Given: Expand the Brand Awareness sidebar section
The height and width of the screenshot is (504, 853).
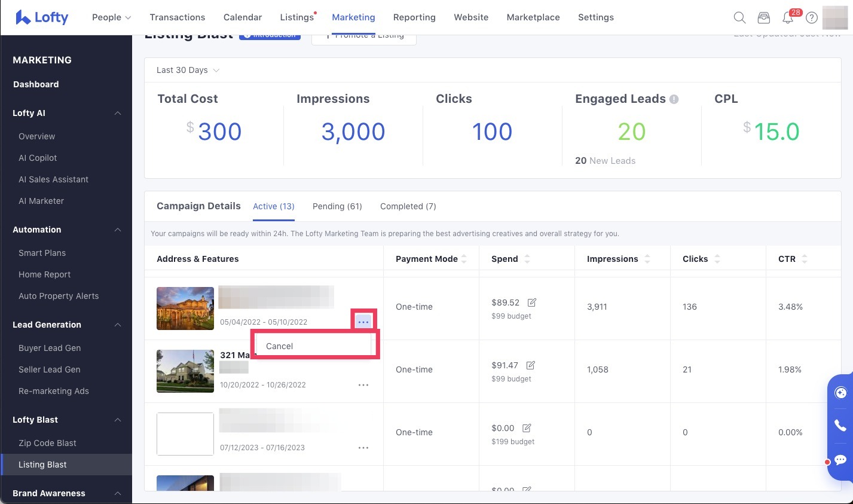Looking at the screenshot, I should [117, 493].
